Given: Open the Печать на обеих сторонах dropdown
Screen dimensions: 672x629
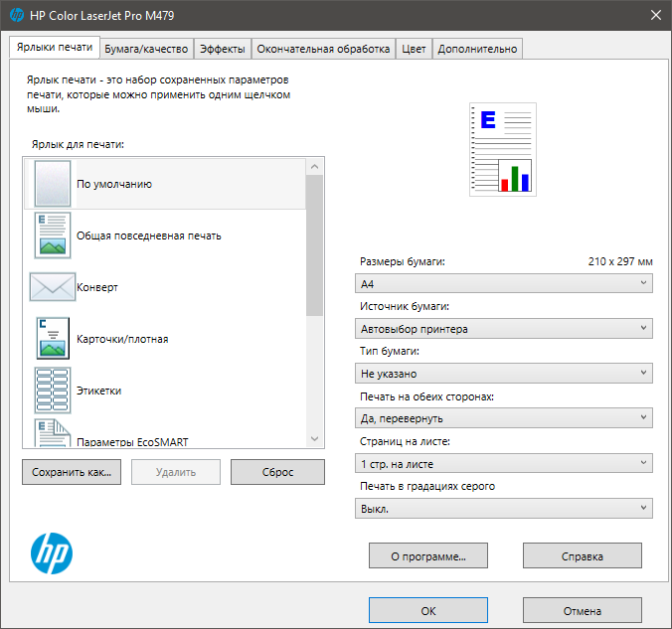Looking at the screenshot, I should (504, 418).
